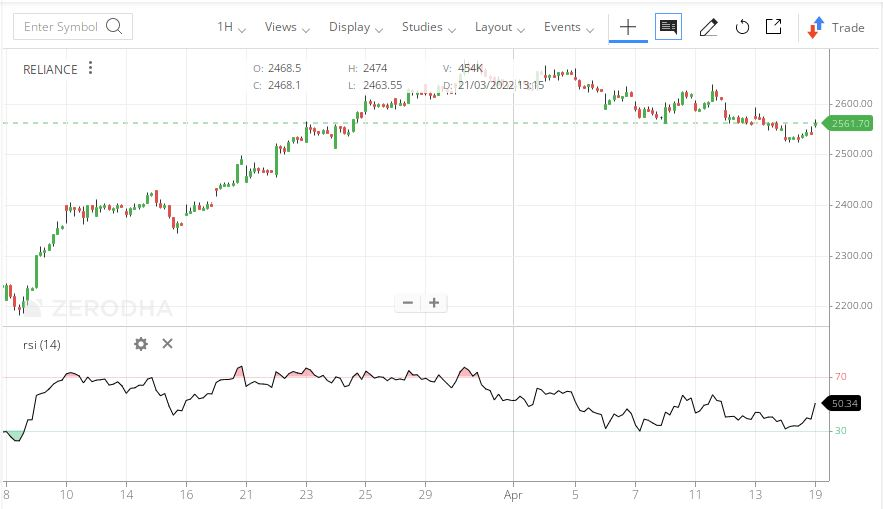Click the rsi (14) panel label
Viewport: 883px width, 509px height.
pyautogui.click(x=42, y=345)
